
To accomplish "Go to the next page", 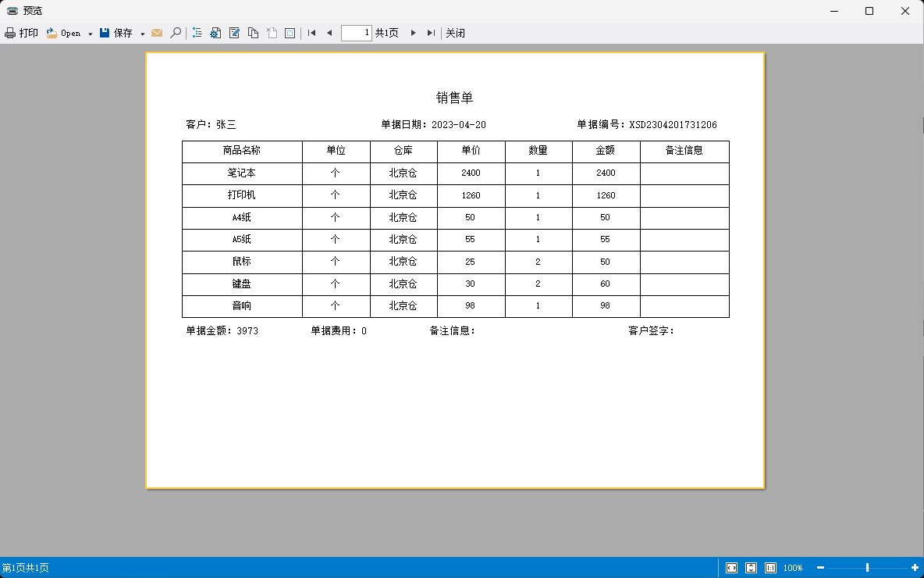I will tap(414, 33).
